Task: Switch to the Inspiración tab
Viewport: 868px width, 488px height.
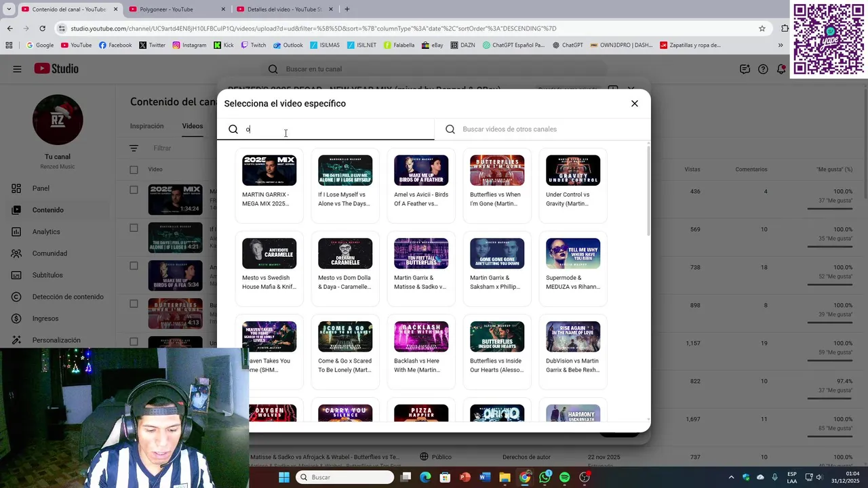Action: (147, 126)
